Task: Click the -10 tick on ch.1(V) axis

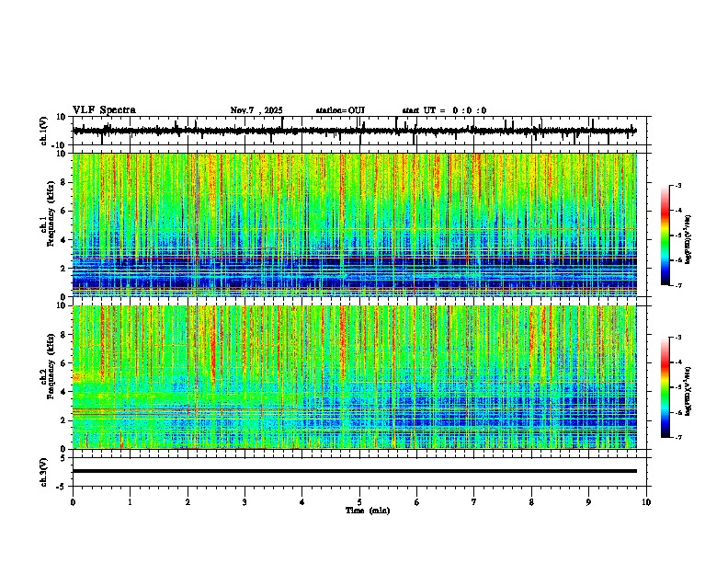Action: click(60, 145)
